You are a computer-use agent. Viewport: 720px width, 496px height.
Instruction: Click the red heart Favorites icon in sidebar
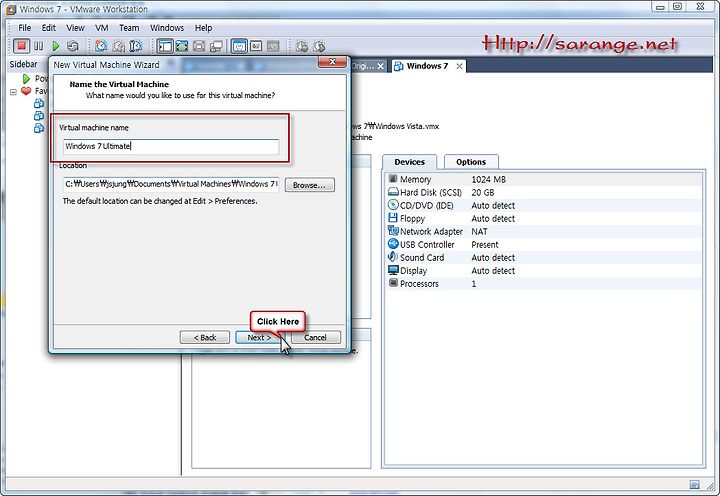pyautogui.click(x=26, y=91)
